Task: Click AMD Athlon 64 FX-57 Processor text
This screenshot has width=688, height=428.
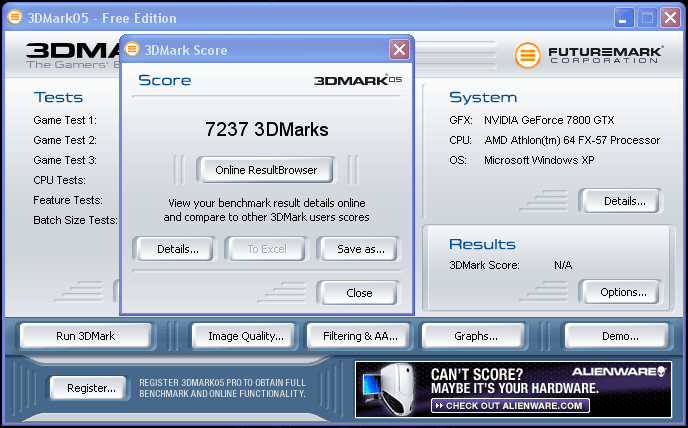Action: click(572, 140)
